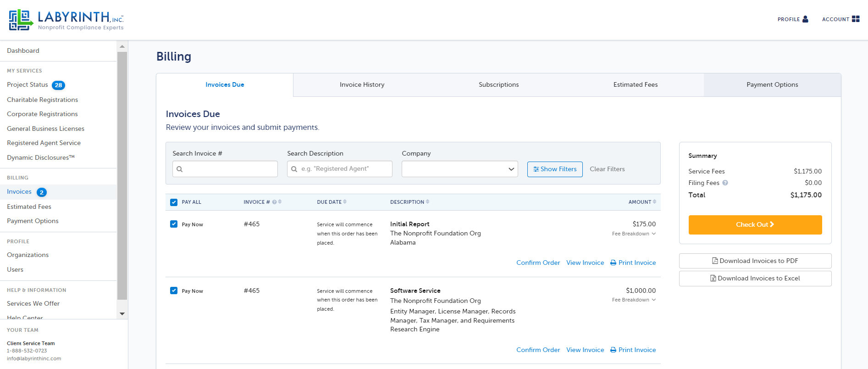Image resolution: width=868 pixels, height=369 pixels.
Task: Expand Fee Breakdown for $1,000.00 invoice
Action: tap(634, 300)
